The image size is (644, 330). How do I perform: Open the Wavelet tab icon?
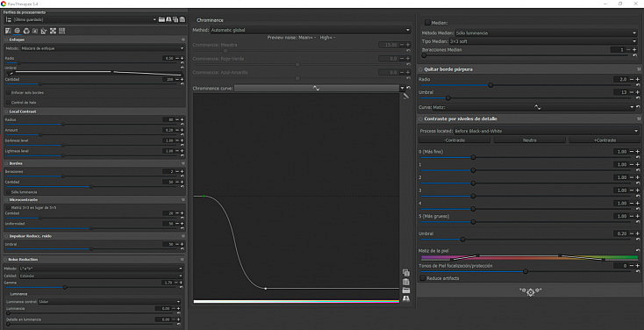(35, 31)
